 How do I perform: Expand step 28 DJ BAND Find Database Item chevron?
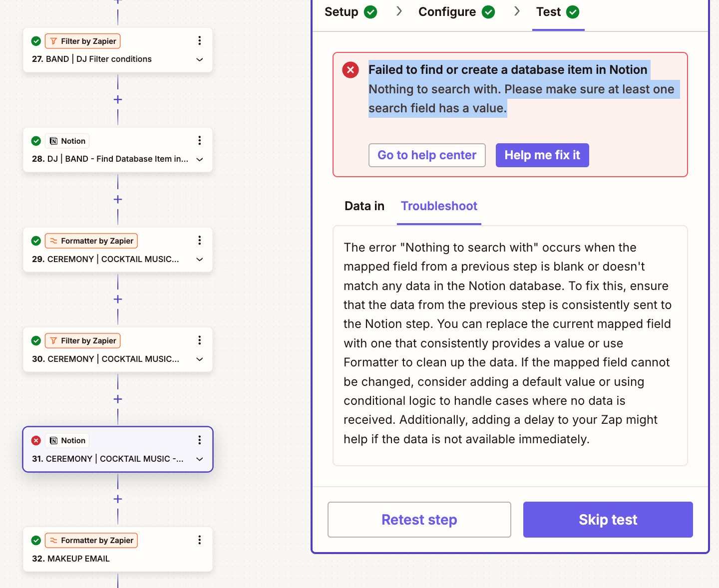200,159
